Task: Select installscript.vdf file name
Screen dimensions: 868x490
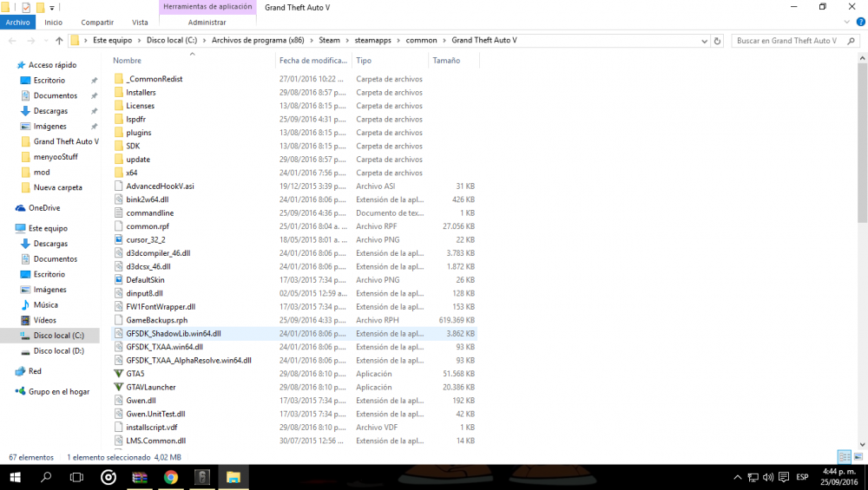Action: point(152,428)
